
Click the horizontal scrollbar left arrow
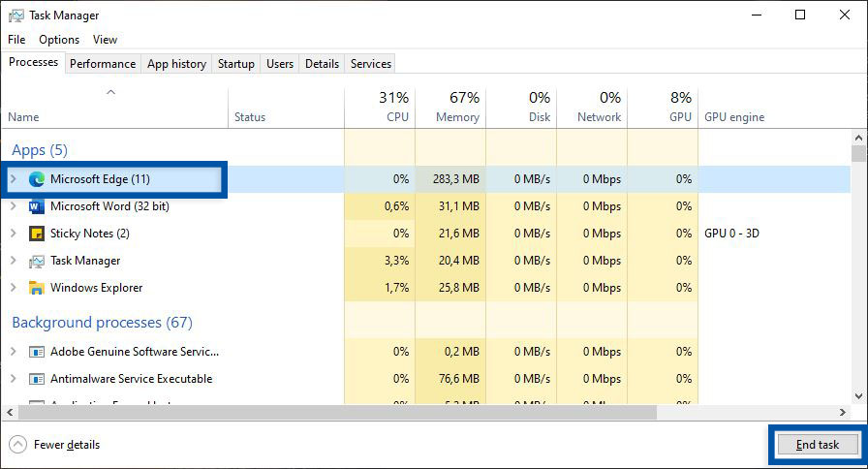(x=10, y=413)
